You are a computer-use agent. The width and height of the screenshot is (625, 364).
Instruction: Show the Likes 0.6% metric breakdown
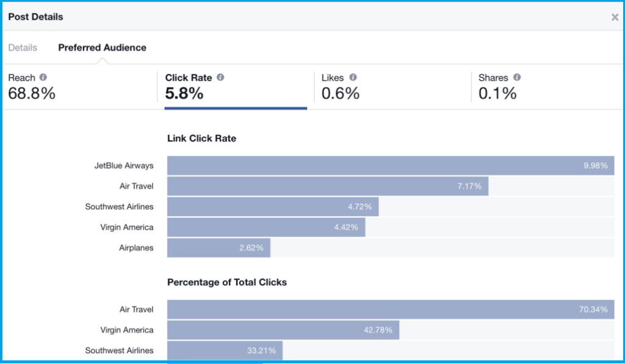pyautogui.click(x=392, y=87)
